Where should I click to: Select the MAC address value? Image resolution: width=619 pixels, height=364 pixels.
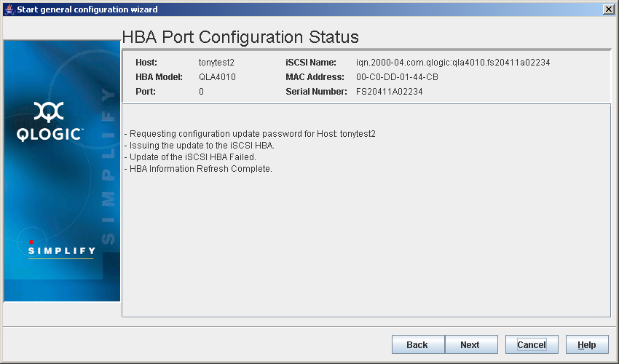tap(397, 77)
